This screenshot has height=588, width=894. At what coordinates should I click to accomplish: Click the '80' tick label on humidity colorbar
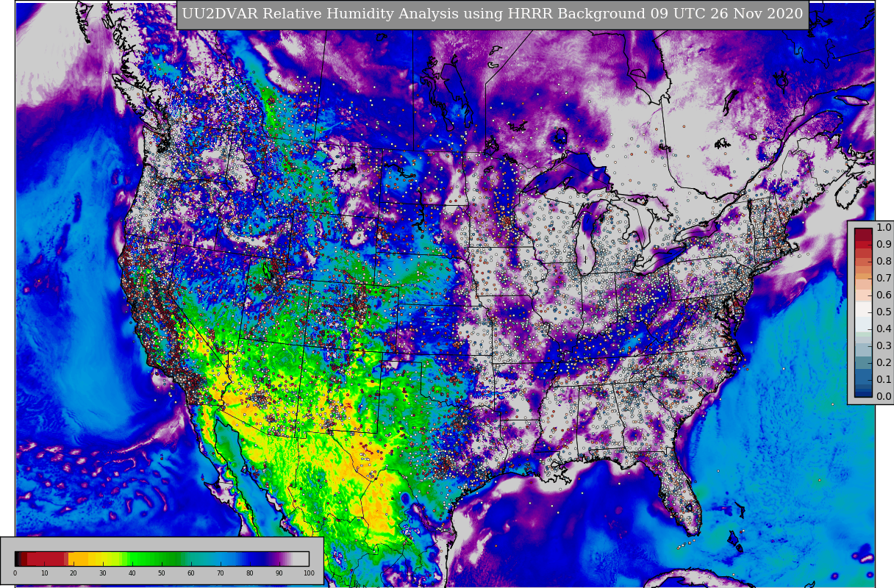pyautogui.click(x=250, y=573)
